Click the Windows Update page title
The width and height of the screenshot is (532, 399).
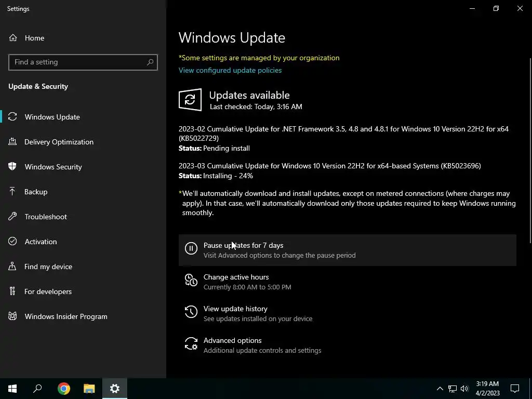click(232, 37)
